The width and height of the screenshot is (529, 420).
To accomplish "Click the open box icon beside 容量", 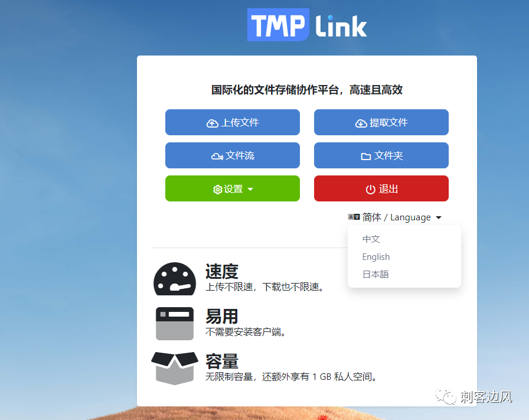I will point(175,368).
